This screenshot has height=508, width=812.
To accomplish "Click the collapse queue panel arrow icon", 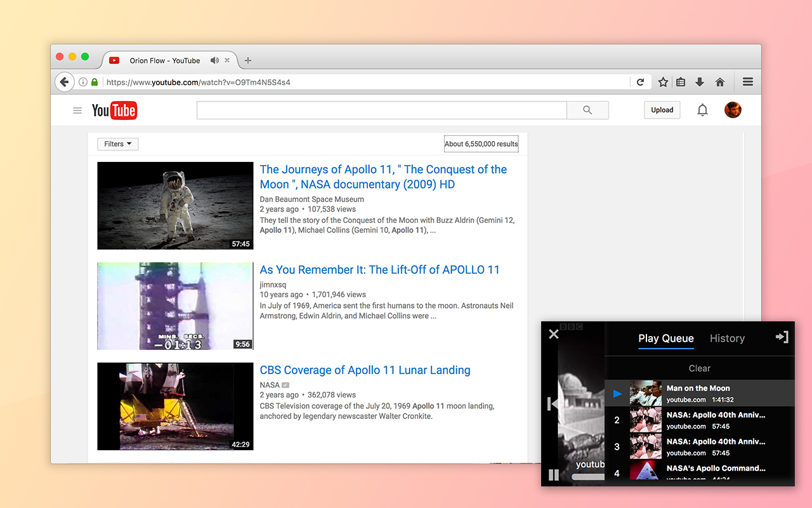I will point(782,337).
